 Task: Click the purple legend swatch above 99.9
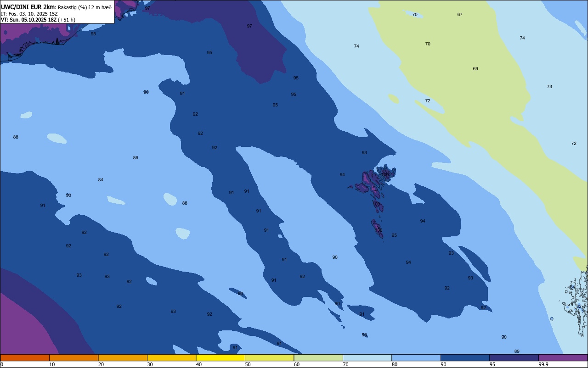tap(563, 357)
